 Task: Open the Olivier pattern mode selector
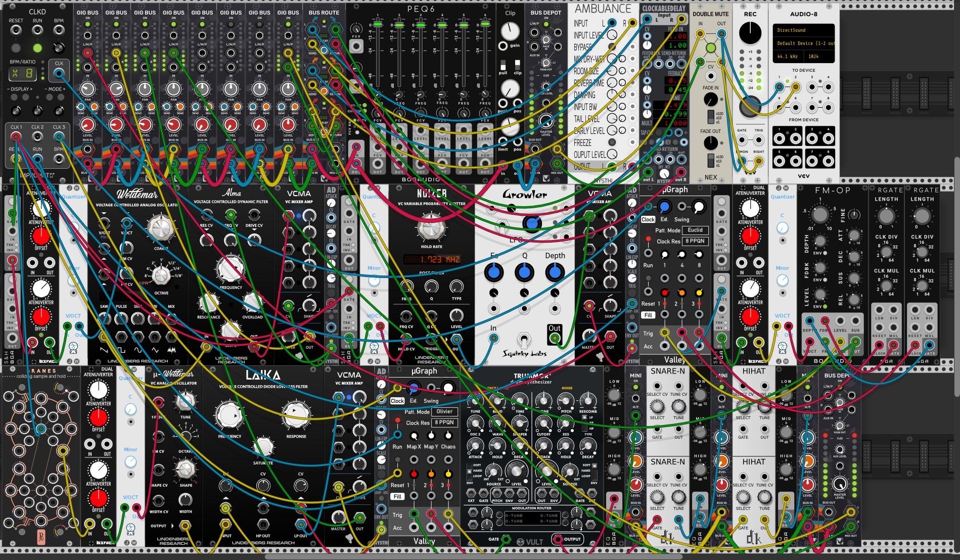(445, 411)
